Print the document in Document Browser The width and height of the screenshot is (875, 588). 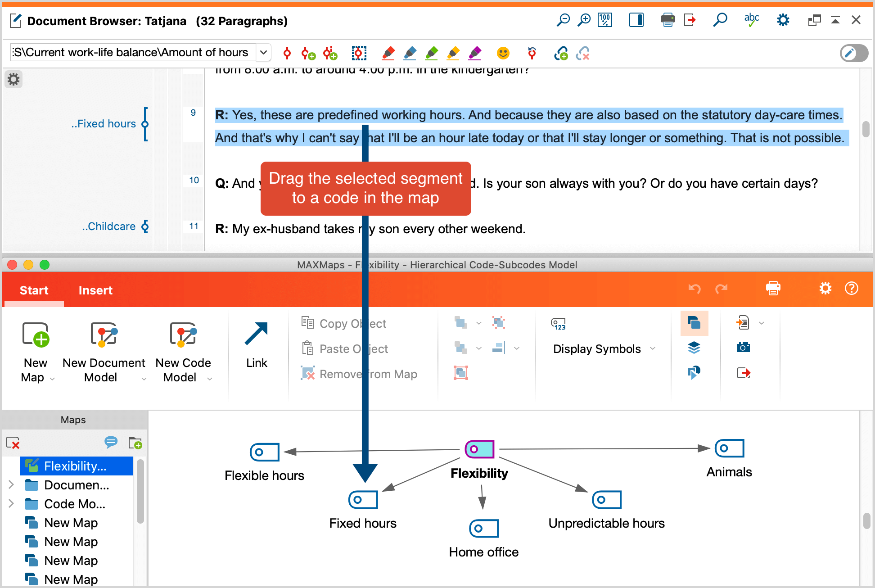point(668,20)
